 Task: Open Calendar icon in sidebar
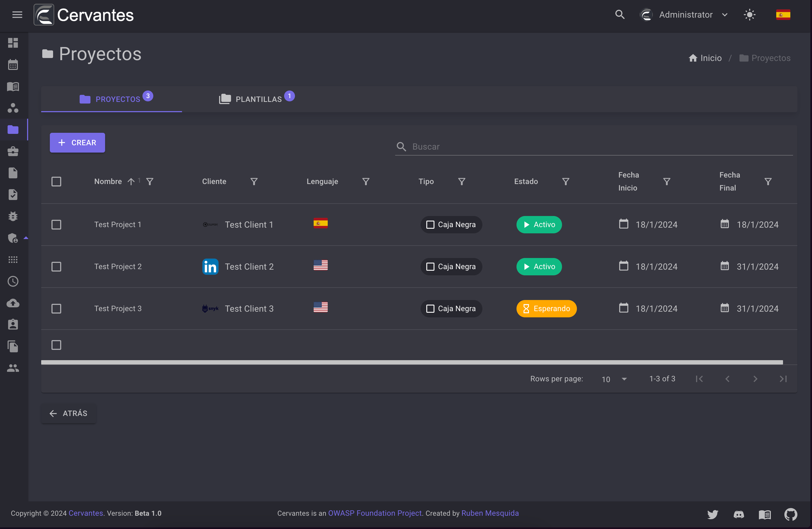coord(13,64)
